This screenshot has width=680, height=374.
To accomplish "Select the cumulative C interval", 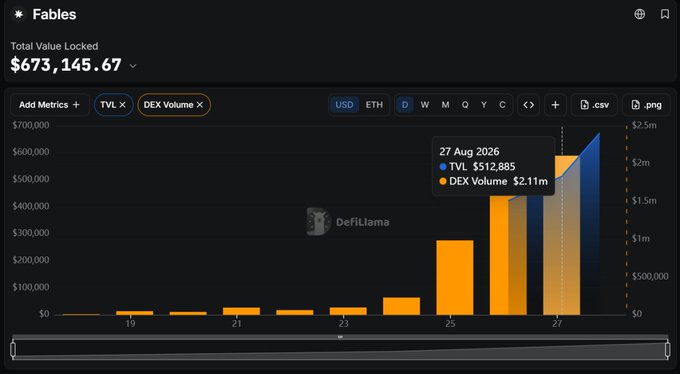I will click(502, 105).
